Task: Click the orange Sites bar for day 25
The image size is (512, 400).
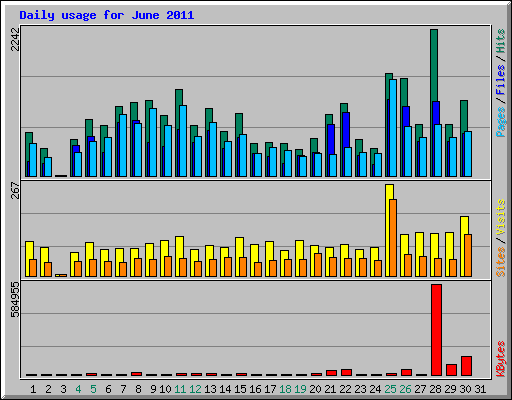Action: click(x=393, y=238)
